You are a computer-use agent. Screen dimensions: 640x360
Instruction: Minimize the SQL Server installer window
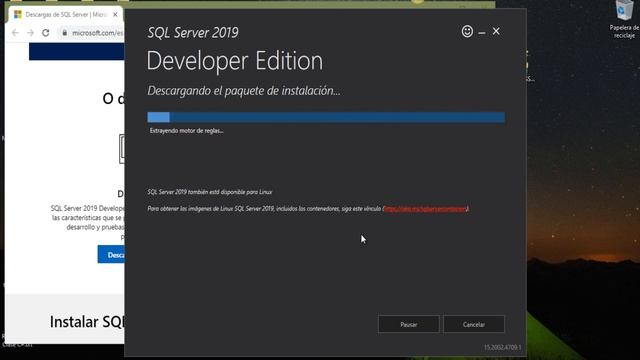[482, 32]
